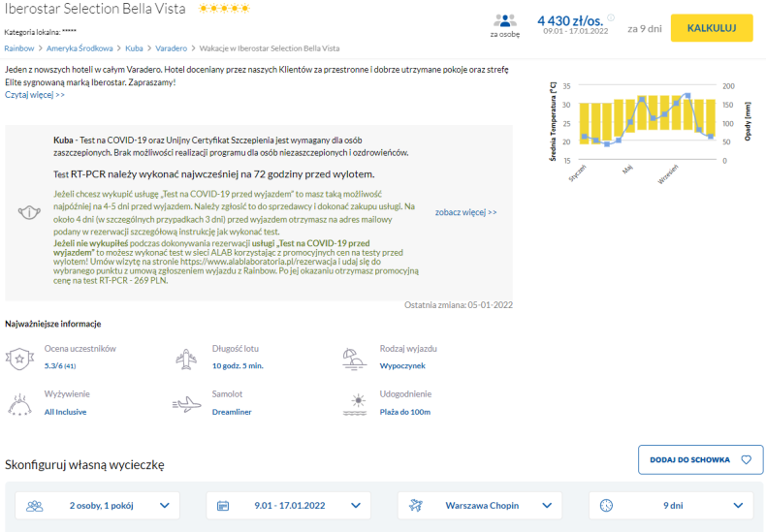The height and width of the screenshot is (532, 766).
Task: Click the temperature and rainfall chart
Action: point(651,132)
